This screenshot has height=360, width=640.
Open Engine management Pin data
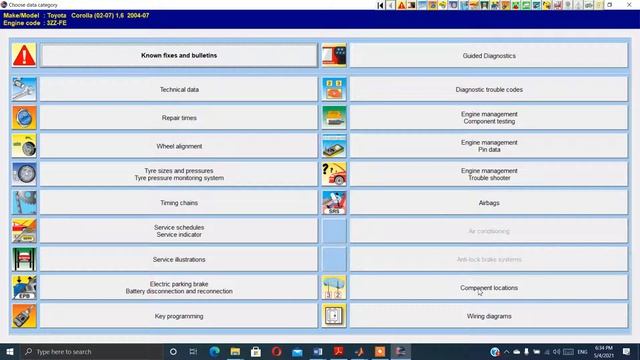point(489,146)
